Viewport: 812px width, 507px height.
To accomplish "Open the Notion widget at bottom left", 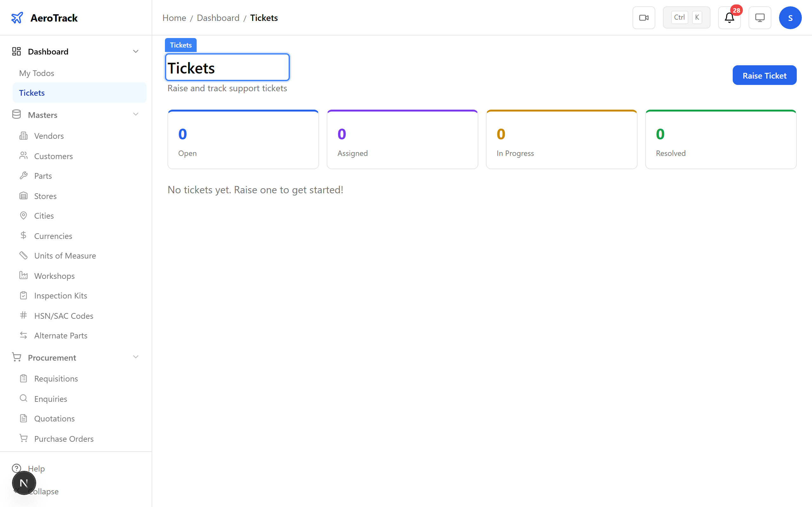I will click(24, 483).
